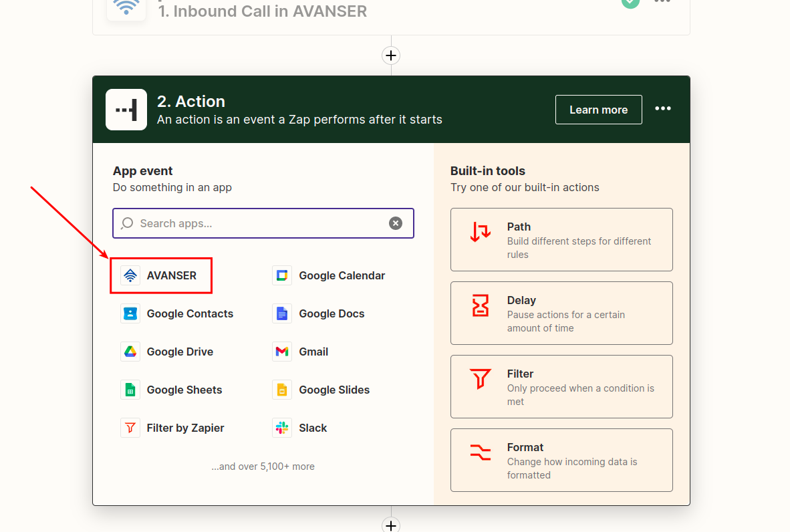The image size is (790, 532).
Task: Click the Google Sheets label
Action: pos(184,390)
